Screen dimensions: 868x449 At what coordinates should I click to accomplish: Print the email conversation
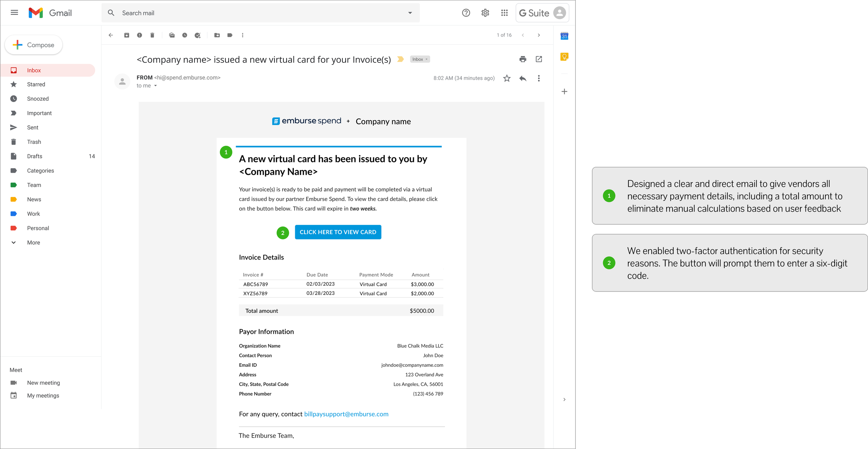click(523, 59)
